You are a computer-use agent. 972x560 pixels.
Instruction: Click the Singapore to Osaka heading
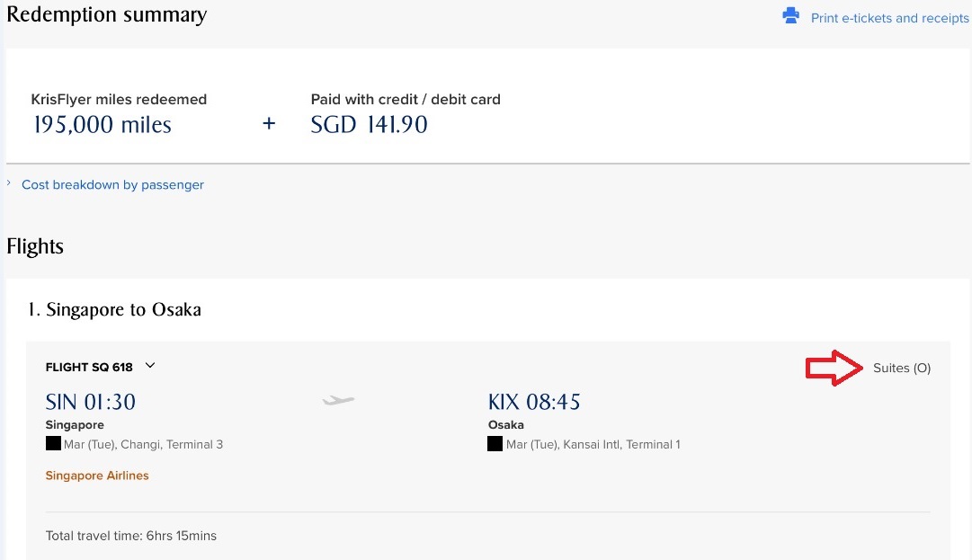[114, 309]
